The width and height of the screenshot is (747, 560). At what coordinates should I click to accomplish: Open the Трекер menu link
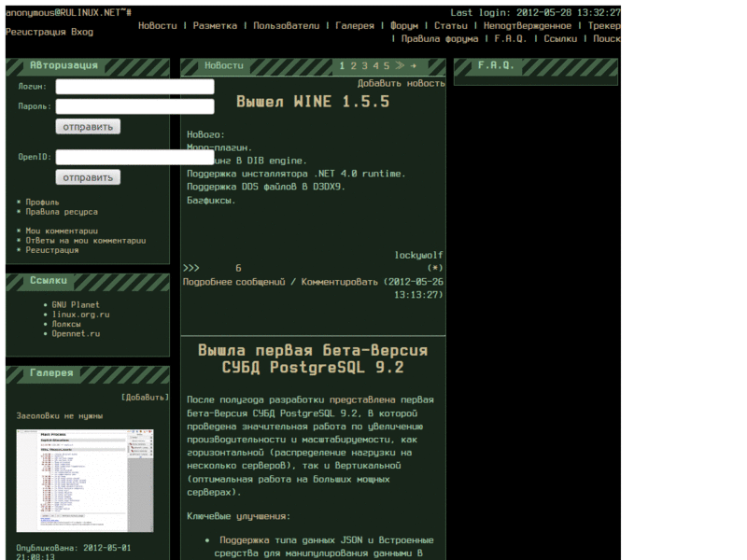pos(604,26)
